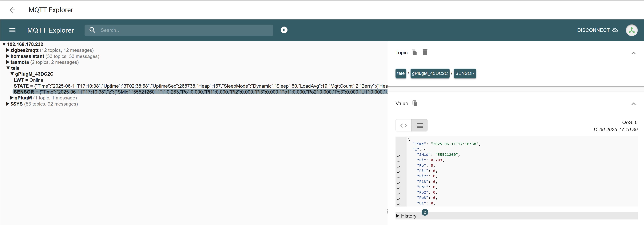Click the green connection avatar icon

(x=631, y=30)
